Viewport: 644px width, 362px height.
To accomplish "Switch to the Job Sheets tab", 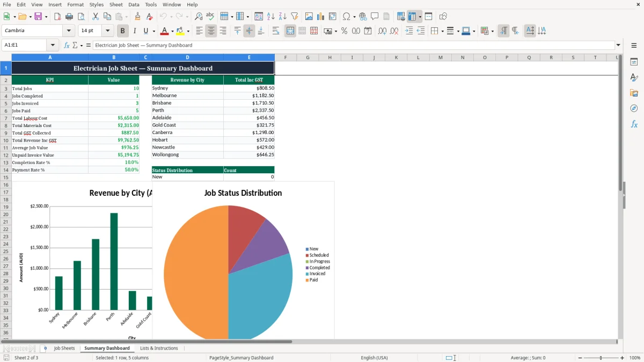I will (64, 348).
